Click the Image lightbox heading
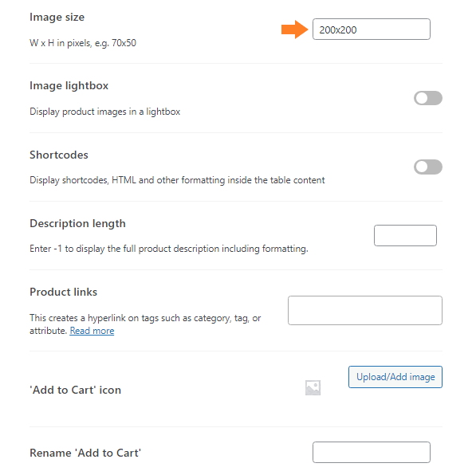Viewport: 476px width, 475px height. 69,85
